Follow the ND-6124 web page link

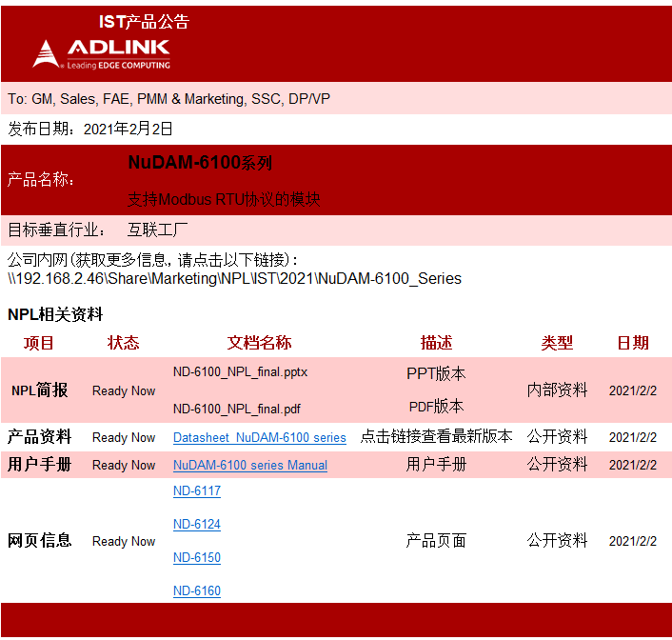(x=197, y=525)
